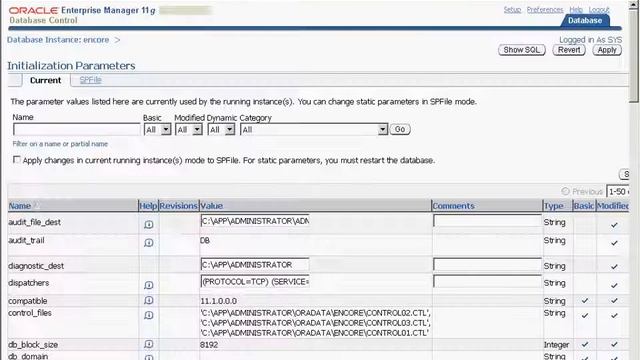640x360 pixels.
Task: Open help icon for dispatchers
Action: [149, 285]
